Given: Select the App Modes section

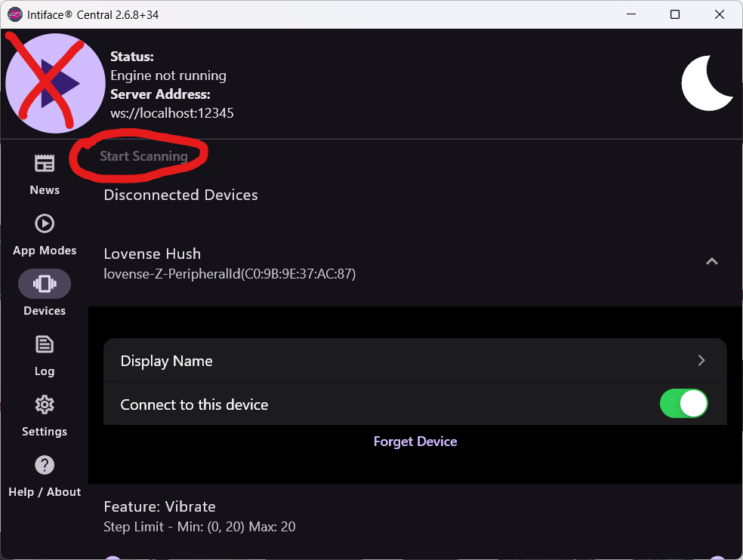Looking at the screenshot, I should tap(44, 233).
